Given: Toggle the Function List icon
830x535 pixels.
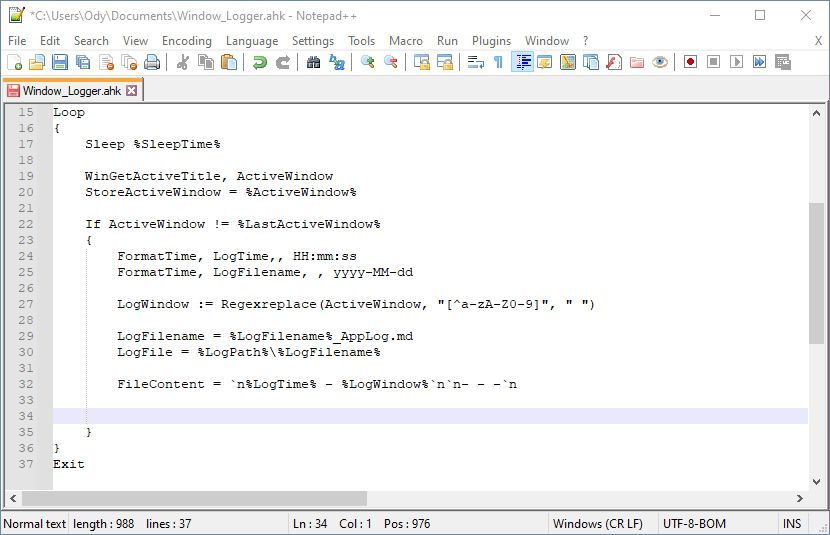Looking at the screenshot, I should click(614, 62).
